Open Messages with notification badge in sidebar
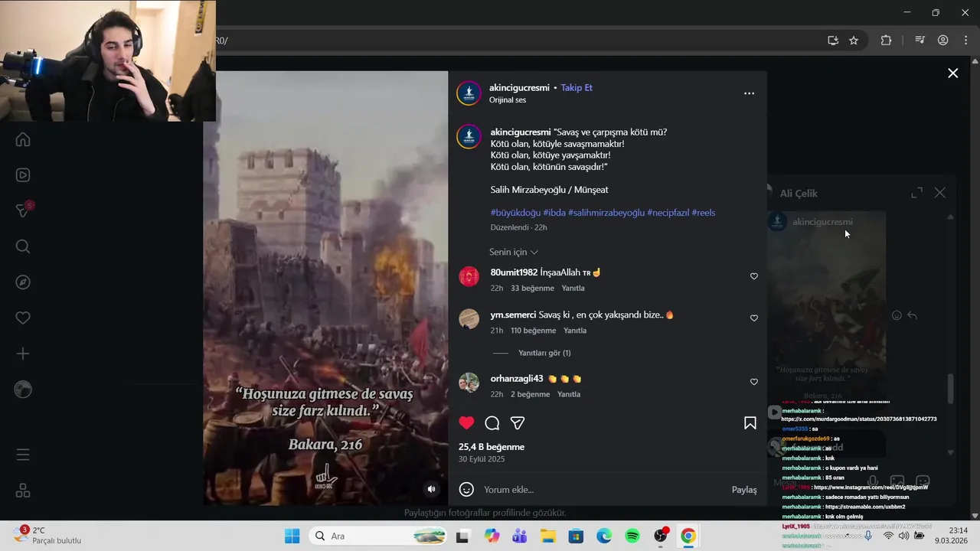The width and height of the screenshot is (980, 551). pyautogui.click(x=23, y=210)
